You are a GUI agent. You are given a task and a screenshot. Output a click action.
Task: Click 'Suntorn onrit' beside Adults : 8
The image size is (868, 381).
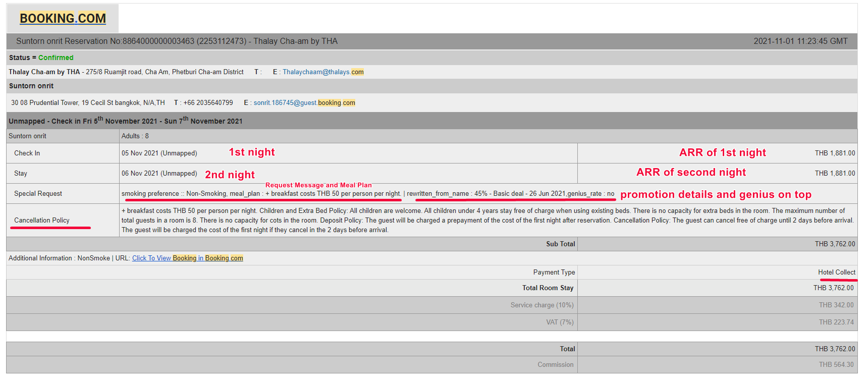(28, 136)
